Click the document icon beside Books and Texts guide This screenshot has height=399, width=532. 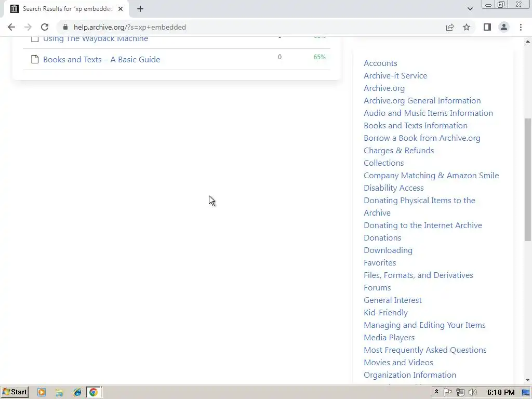[35, 59]
